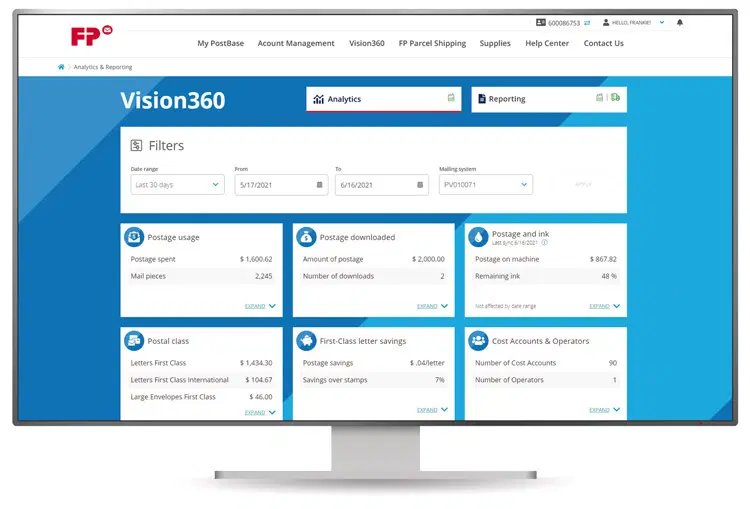Open the Contact Us menu
The image size is (750, 509).
pos(604,43)
